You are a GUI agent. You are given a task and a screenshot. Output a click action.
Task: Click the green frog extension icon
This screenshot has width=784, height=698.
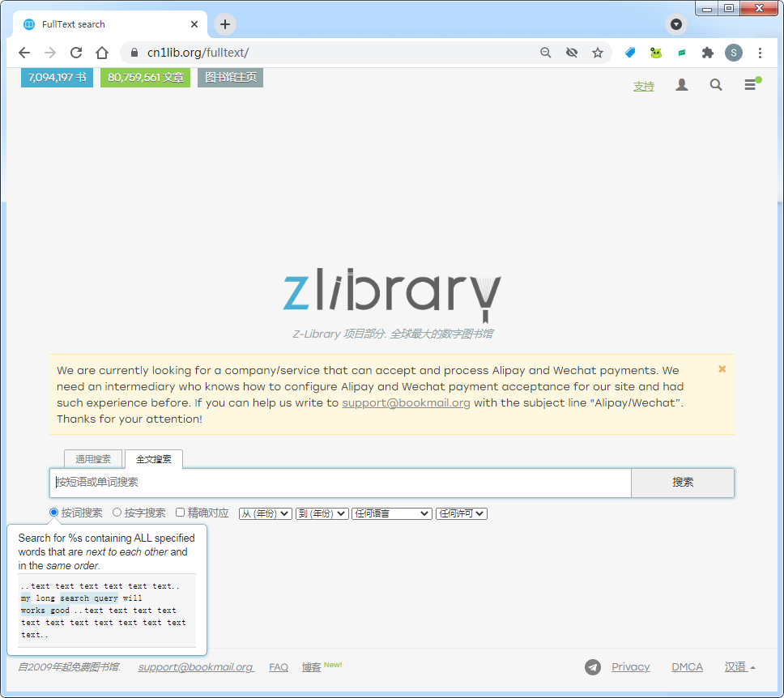click(x=656, y=53)
